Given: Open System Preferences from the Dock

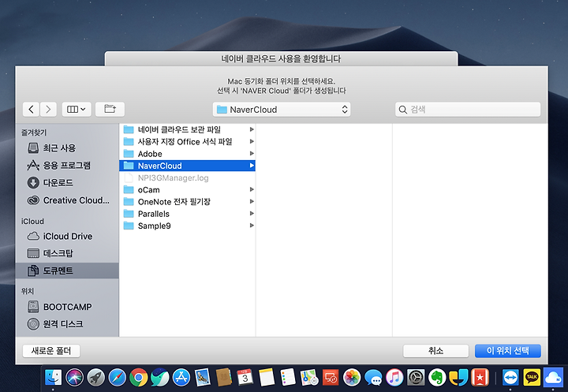Looking at the screenshot, I should [416, 378].
